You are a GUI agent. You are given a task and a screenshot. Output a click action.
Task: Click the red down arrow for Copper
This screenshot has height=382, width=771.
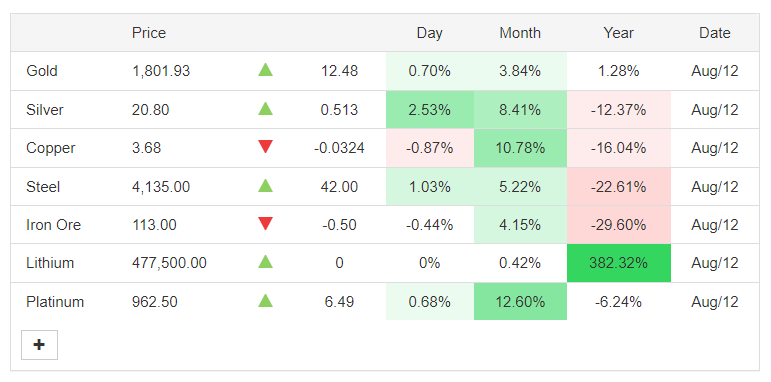pyautogui.click(x=265, y=147)
